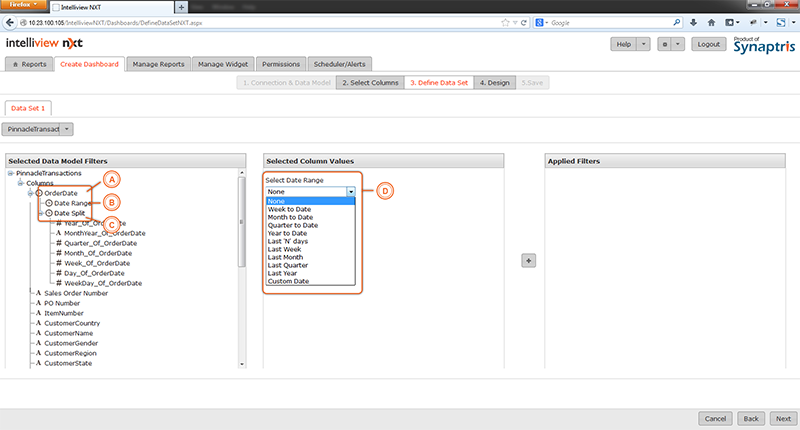Go to step 3 Define Data Set

439,83
